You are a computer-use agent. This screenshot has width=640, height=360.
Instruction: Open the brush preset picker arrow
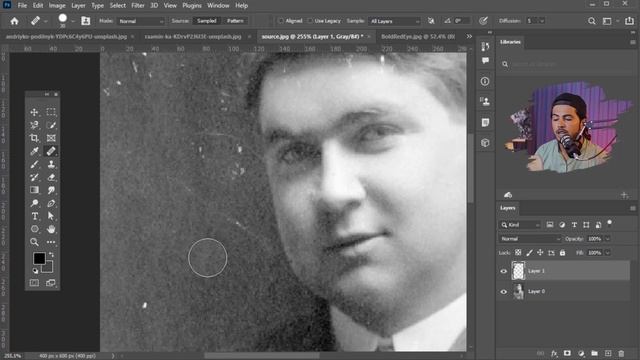73,21
